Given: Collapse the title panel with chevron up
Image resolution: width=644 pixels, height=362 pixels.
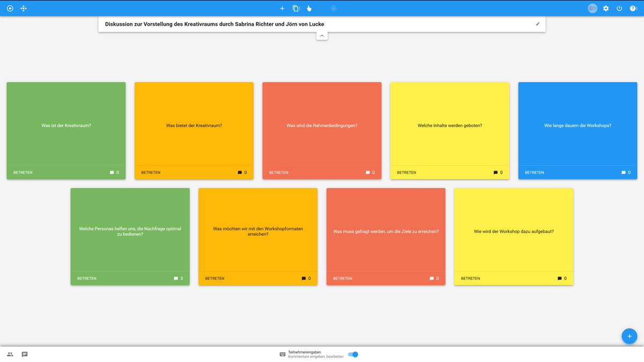Looking at the screenshot, I should [322, 35].
